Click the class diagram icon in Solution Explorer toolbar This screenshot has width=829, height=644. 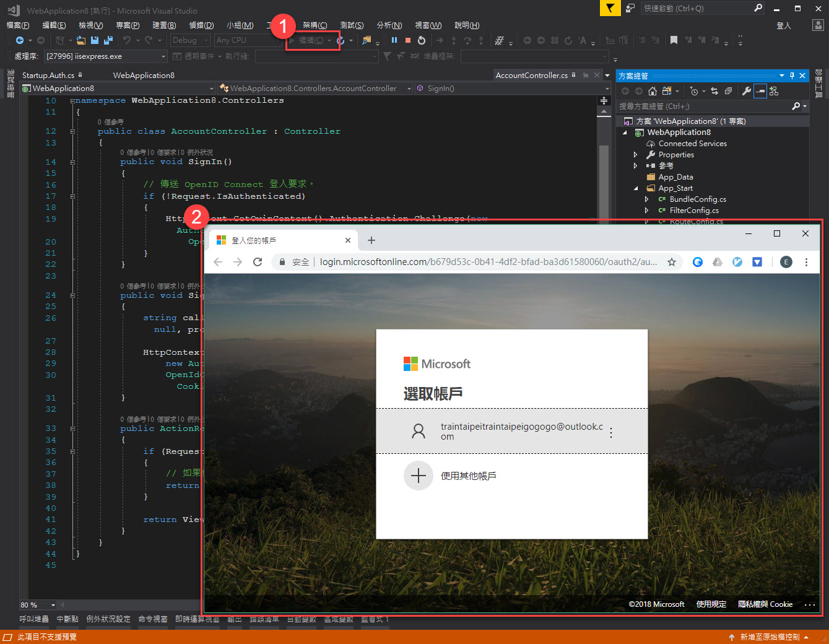click(x=774, y=91)
